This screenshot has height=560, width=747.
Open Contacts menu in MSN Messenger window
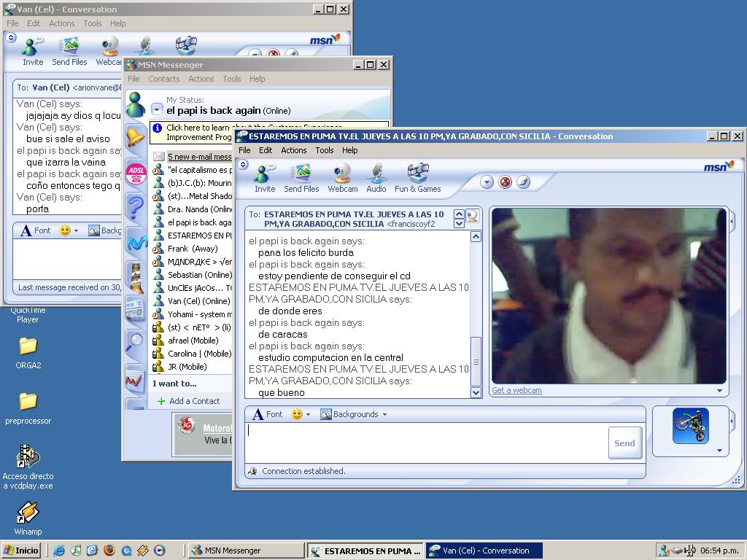[x=164, y=79]
